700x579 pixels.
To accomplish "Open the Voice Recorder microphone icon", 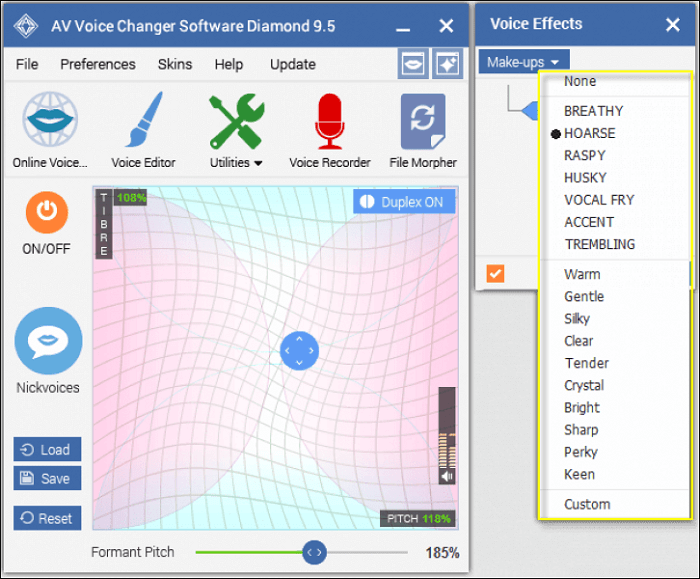I will pyautogui.click(x=329, y=122).
